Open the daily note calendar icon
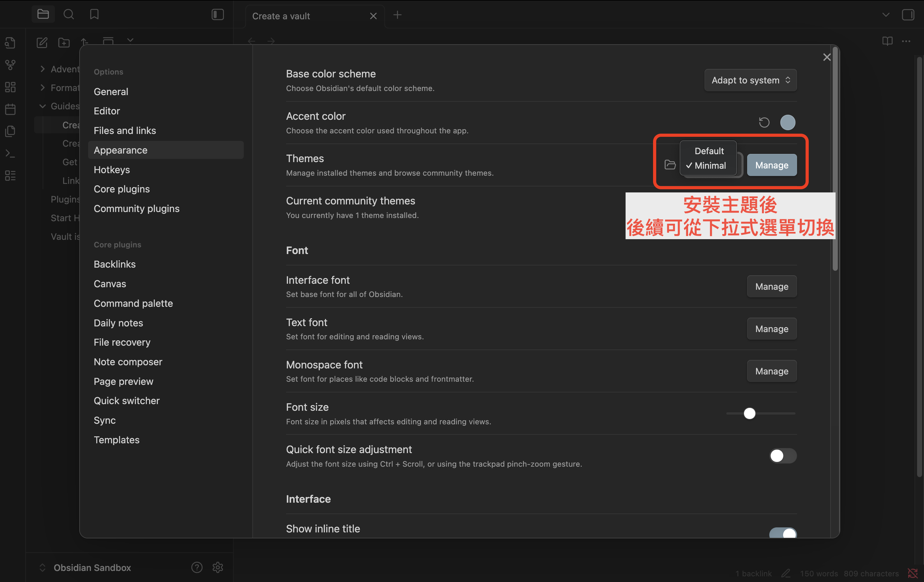 pyautogui.click(x=10, y=109)
